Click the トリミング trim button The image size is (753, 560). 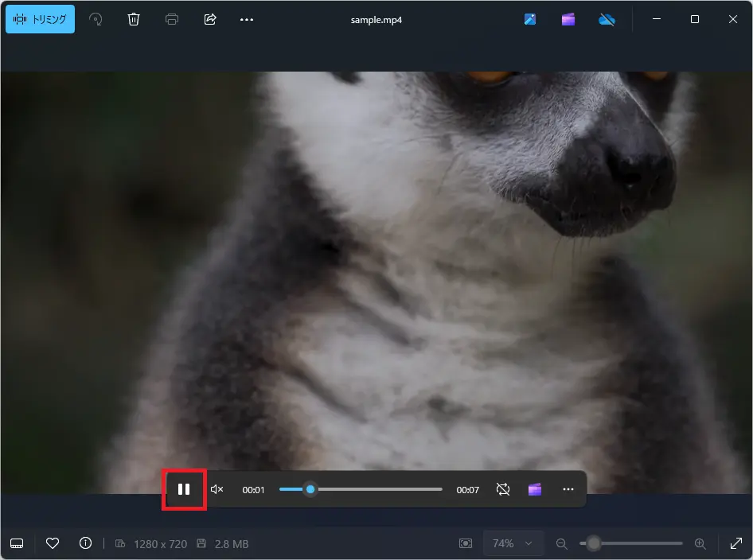pyautogui.click(x=40, y=19)
